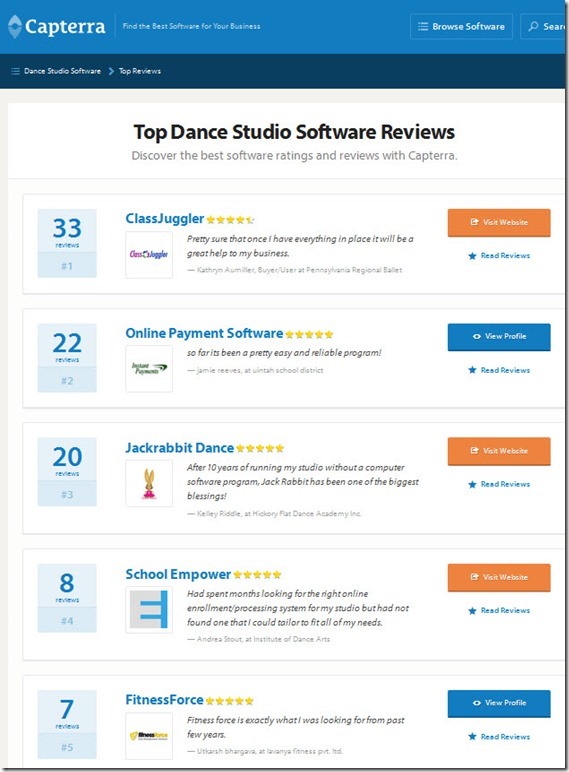Click the 'Top Dance Studio Software Reviews' heading
This screenshot has height=772, width=569.
pos(294,132)
